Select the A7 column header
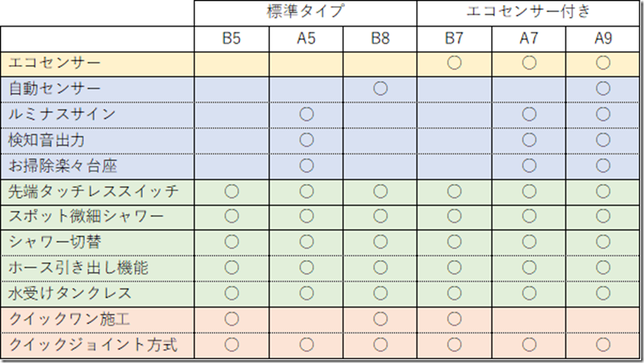 (x=528, y=39)
